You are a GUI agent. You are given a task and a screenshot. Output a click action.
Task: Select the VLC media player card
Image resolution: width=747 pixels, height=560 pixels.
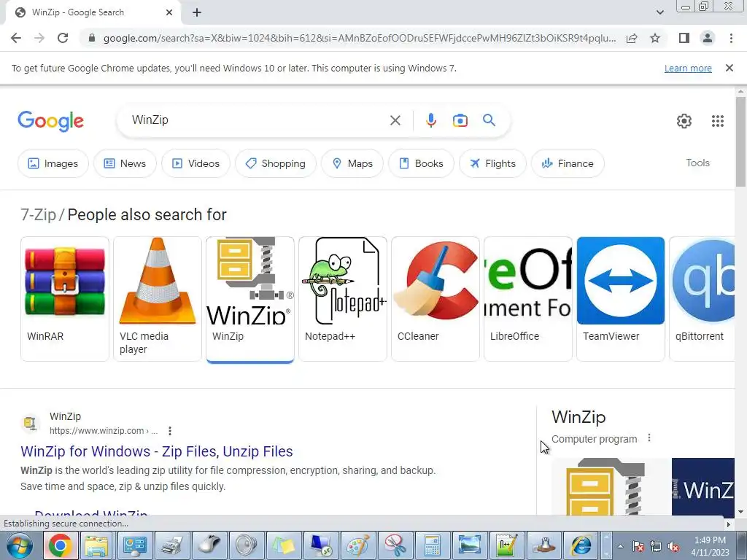click(x=158, y=298)
